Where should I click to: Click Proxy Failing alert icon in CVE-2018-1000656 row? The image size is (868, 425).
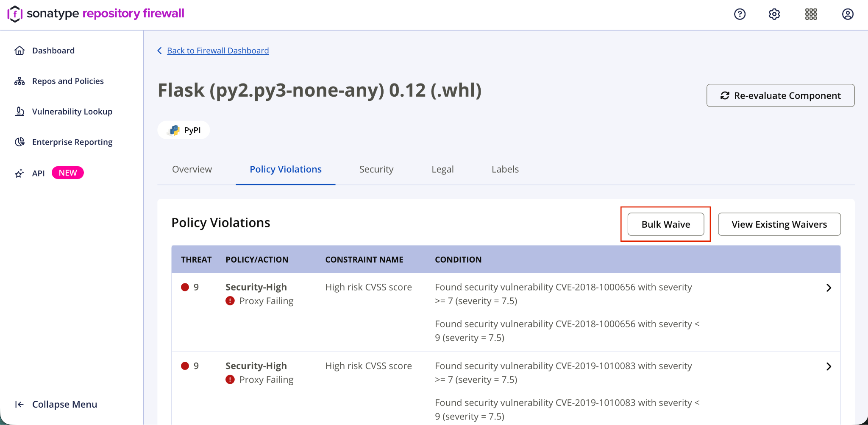click(x=230, y=301)
